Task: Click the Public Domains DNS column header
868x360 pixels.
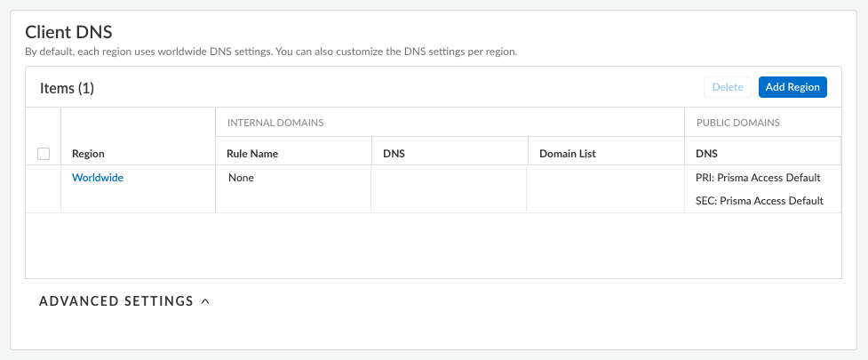Action: (706, 154)
